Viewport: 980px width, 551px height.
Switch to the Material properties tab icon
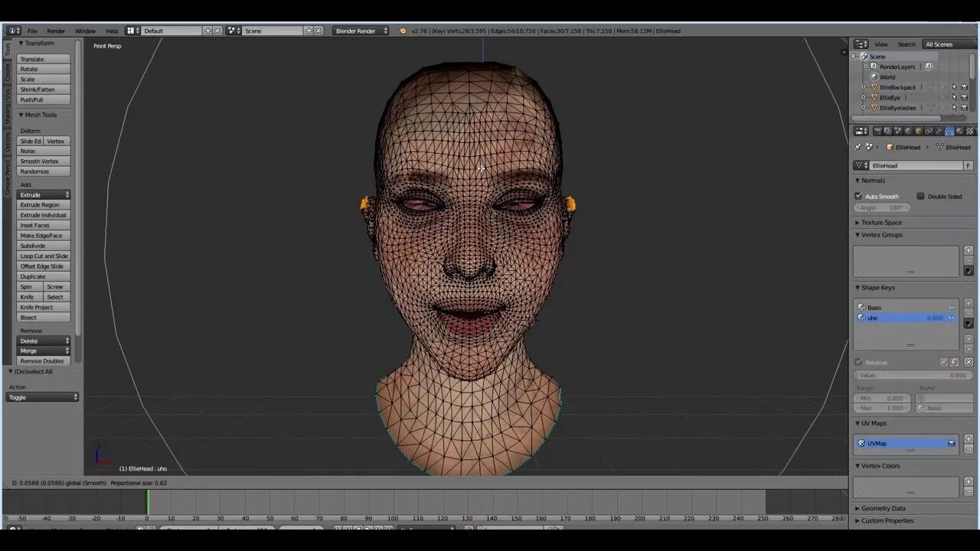959,132
